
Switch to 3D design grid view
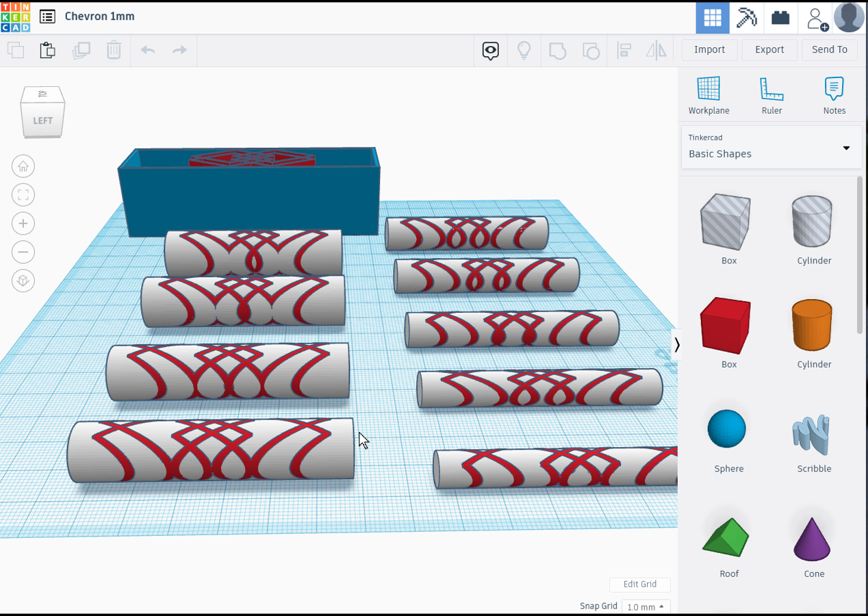pos(713,18)
